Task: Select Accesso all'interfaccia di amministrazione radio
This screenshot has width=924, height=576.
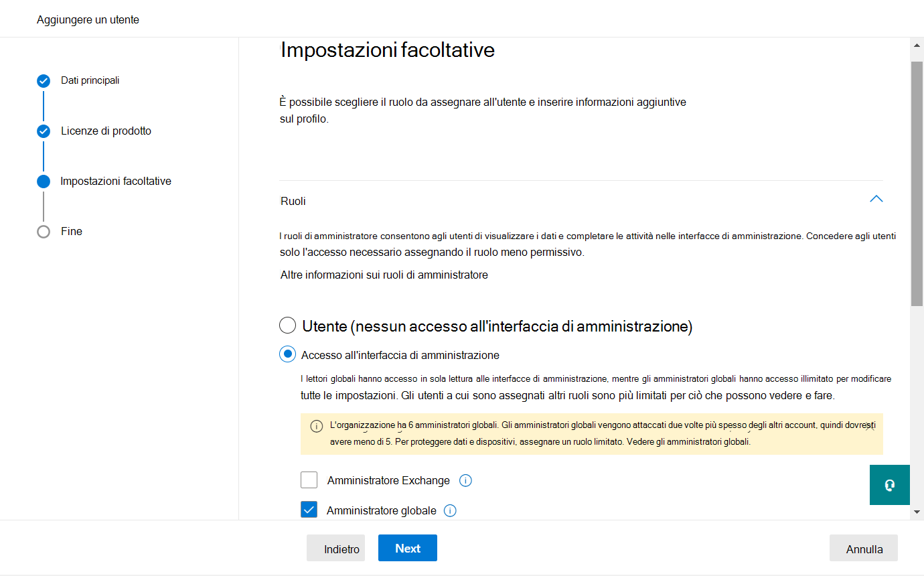Action: point(287,354)
